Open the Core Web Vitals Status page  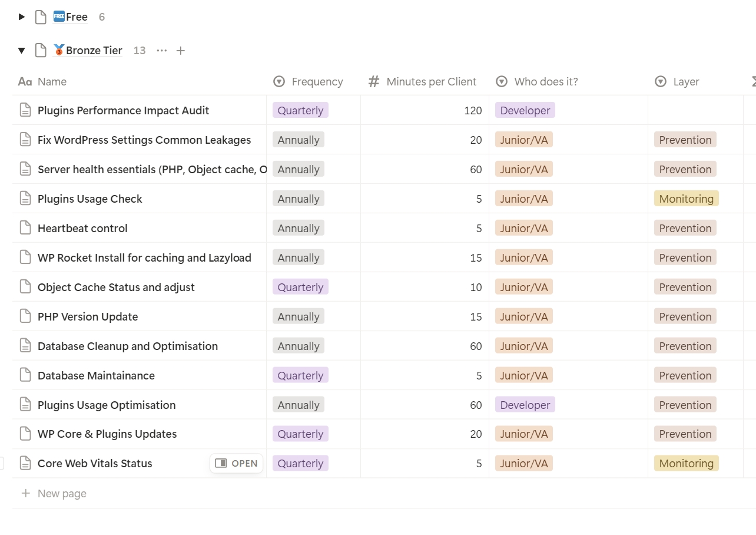[236, 463]
